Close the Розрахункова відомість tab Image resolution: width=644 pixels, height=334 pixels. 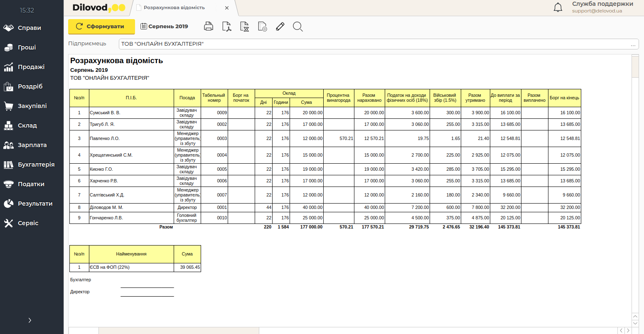tap(227, 8)
